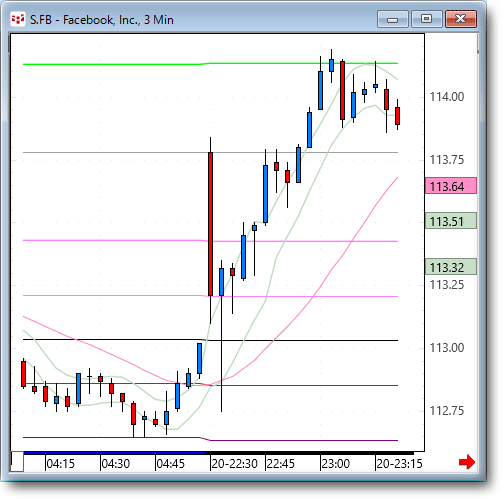Image resolution: width=504 pixels, height=499 pixels.
Task: Click the chart window's app icon
Action: (18, 19)
